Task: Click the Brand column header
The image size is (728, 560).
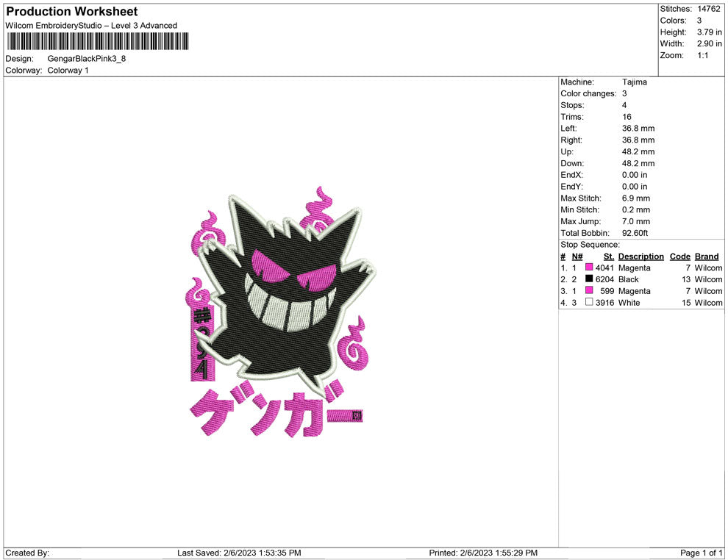Action: [706, 256]
